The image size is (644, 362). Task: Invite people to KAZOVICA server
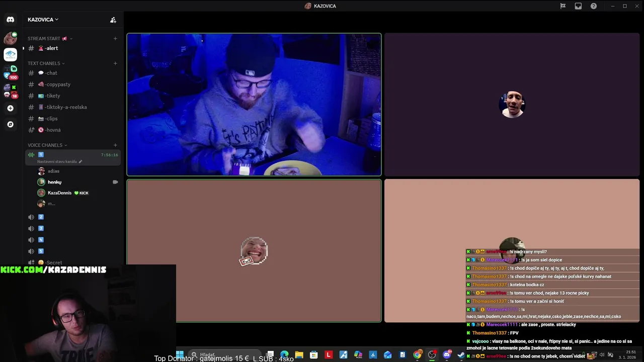[x=113, y=20]
